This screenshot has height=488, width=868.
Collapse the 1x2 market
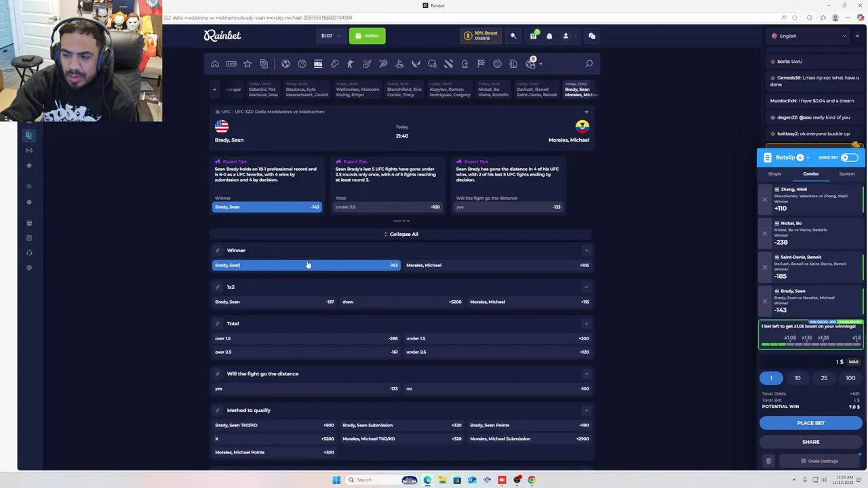click(586, 287)
